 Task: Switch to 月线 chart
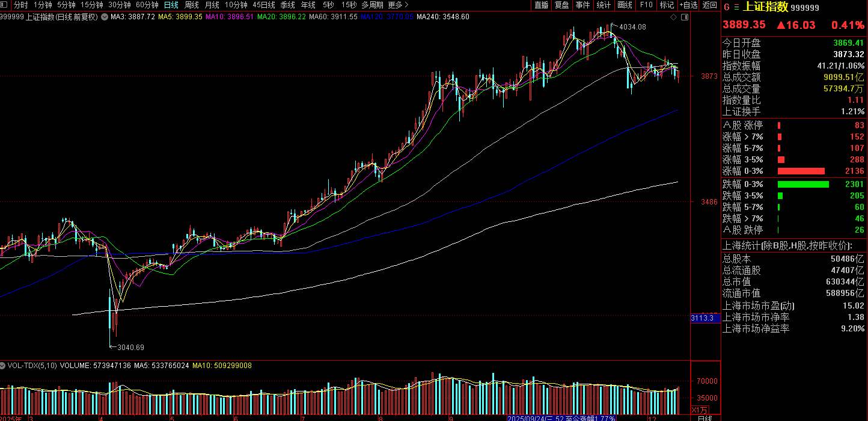212,5
